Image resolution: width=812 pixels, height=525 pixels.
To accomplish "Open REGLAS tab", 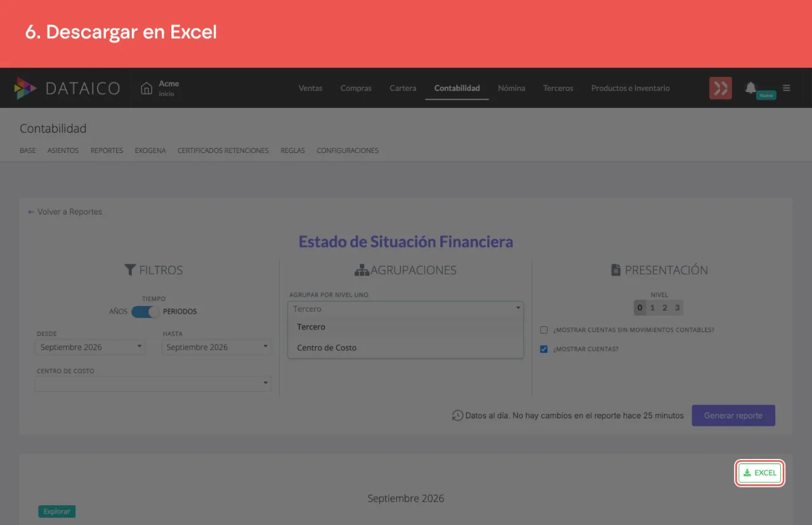I will [x=292, y=151].
